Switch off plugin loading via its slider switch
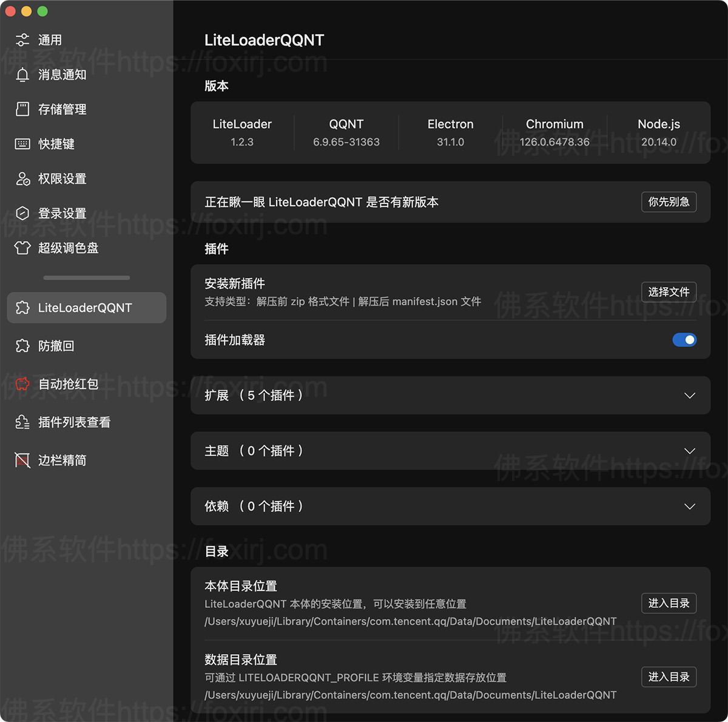Image resolution: width=728 pixels, height=722 pixels. [685, 340]
